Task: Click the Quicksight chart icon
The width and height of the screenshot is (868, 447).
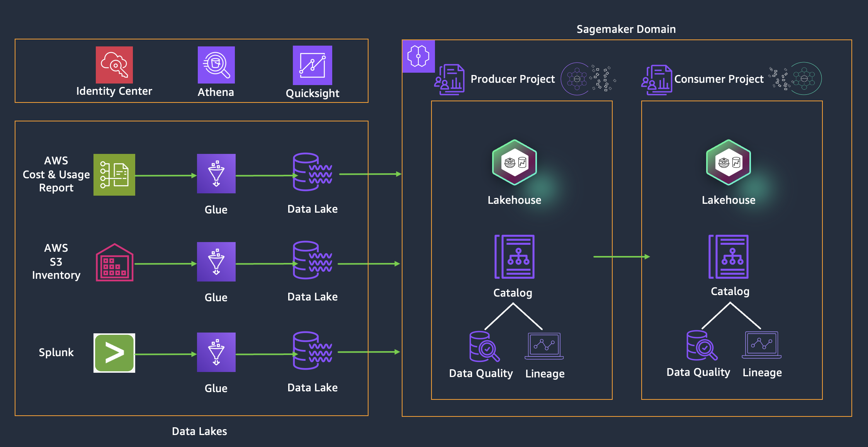Action: point(312,65)
